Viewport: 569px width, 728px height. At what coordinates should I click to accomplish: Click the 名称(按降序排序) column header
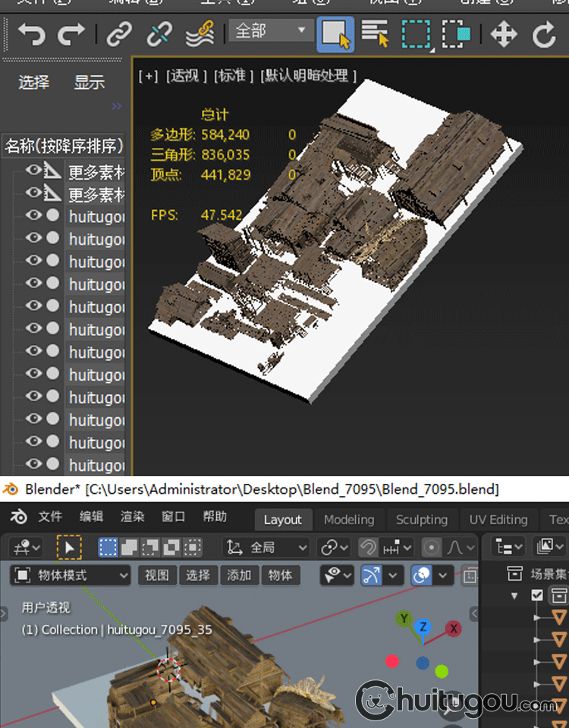click(x=64, y=146)
